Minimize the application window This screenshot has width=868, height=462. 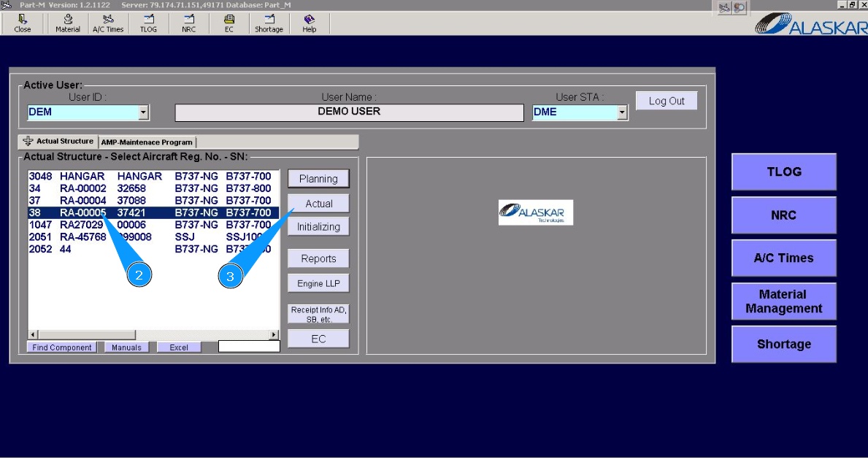(x=842, y=4)
